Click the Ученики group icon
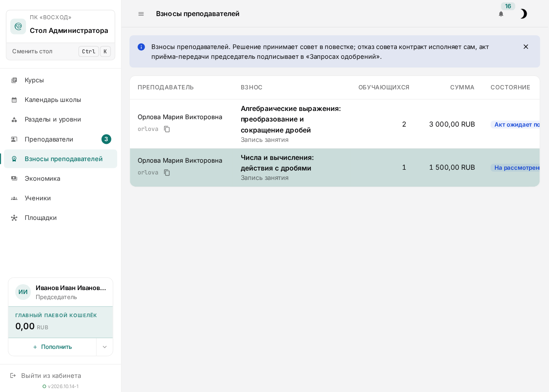 coord(14,198)
